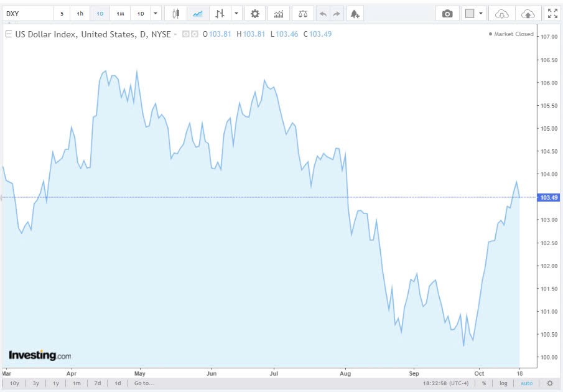Open the indicators icon on the toolbar
Viewport: 563px width, 392px height.
[x=279, y=13]
